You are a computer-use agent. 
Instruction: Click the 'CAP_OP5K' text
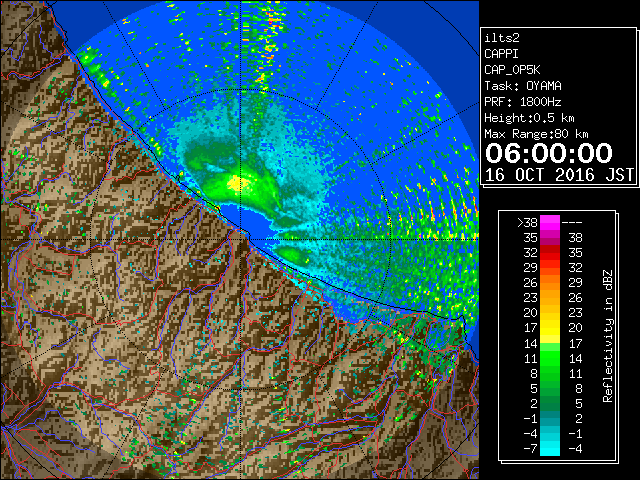click(512, 70)
